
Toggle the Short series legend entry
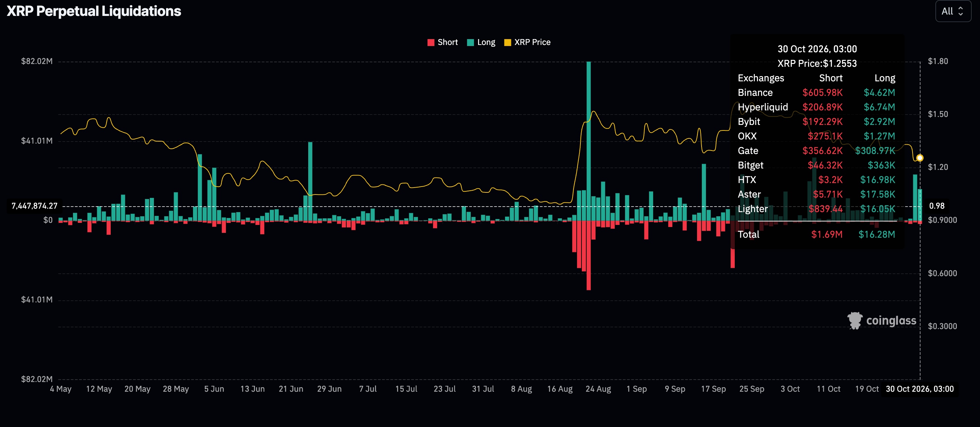tap(442, 42)
